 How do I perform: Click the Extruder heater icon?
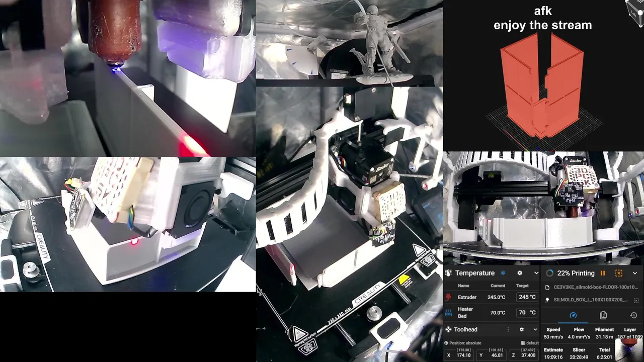coord(448,297)
